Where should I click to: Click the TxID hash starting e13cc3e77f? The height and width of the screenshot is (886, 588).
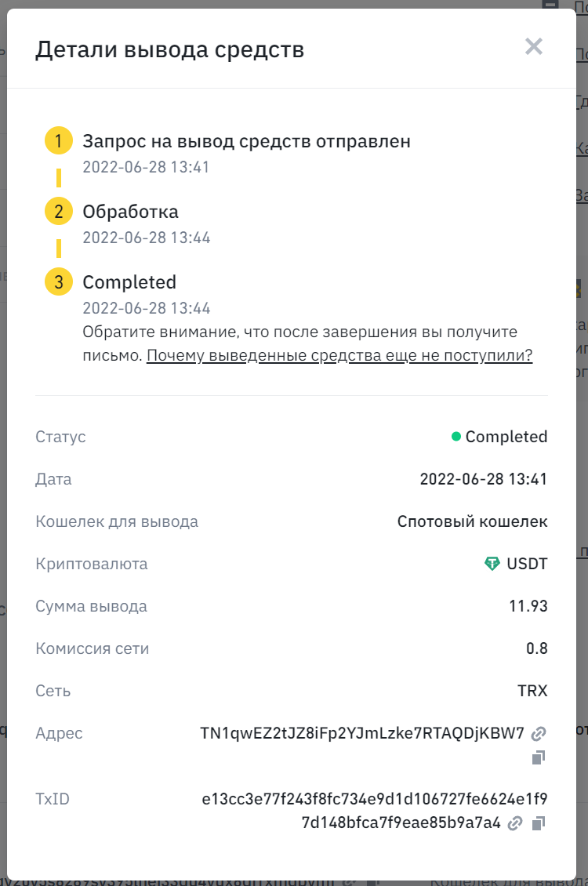[375, 811]
